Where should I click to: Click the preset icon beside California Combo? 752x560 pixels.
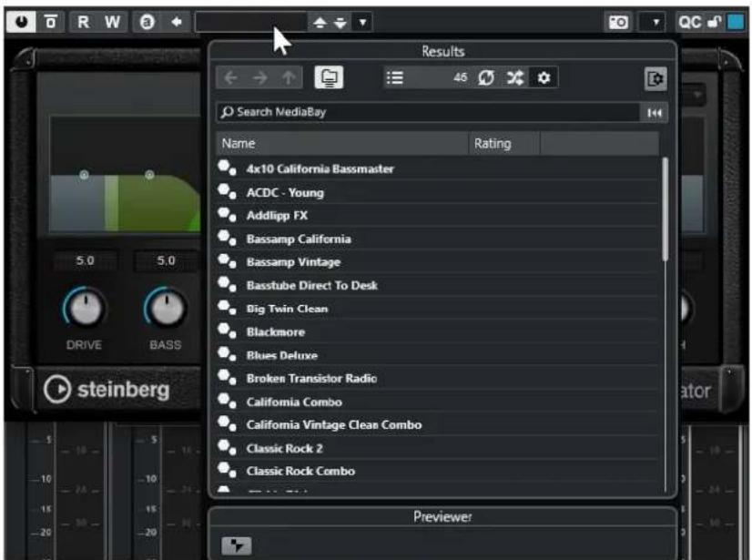(228, 401)
